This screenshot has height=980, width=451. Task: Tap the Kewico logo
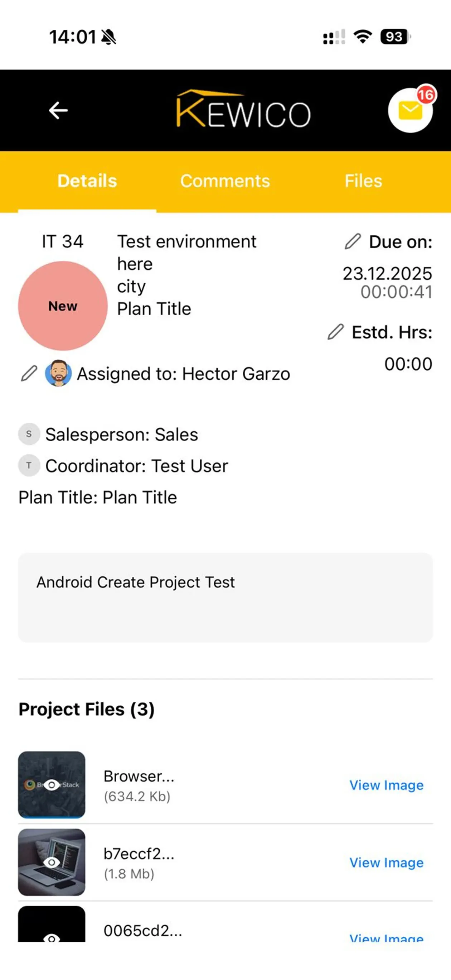coord(243,110)
